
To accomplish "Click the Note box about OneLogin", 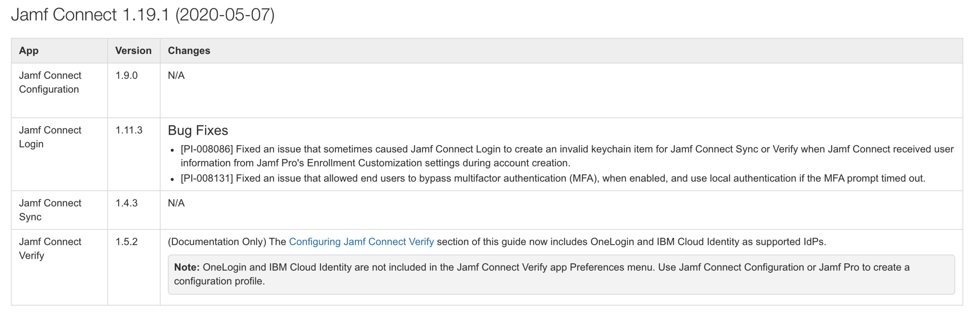I will click(561, 275).
